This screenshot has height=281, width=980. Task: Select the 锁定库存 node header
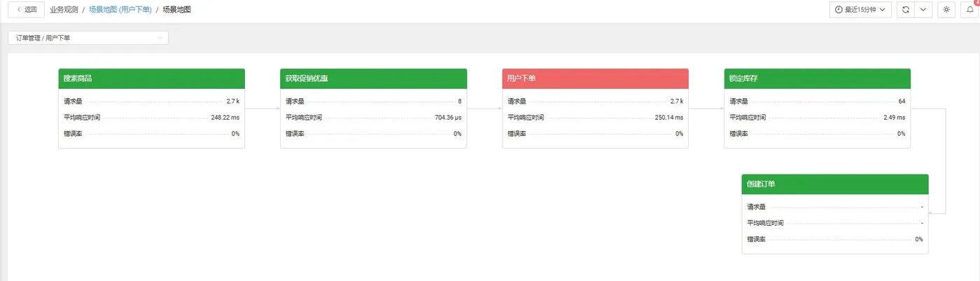coord(817,78)
